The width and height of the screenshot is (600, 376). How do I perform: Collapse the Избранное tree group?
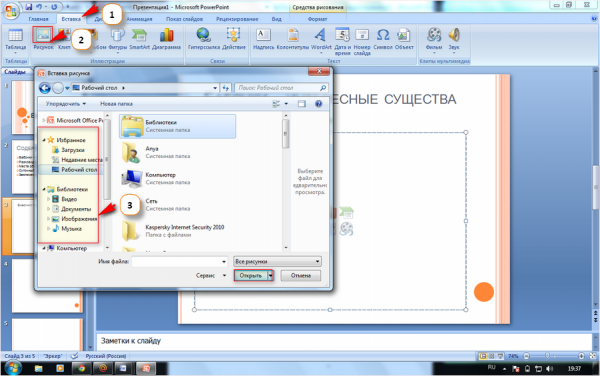pos(44,140)
